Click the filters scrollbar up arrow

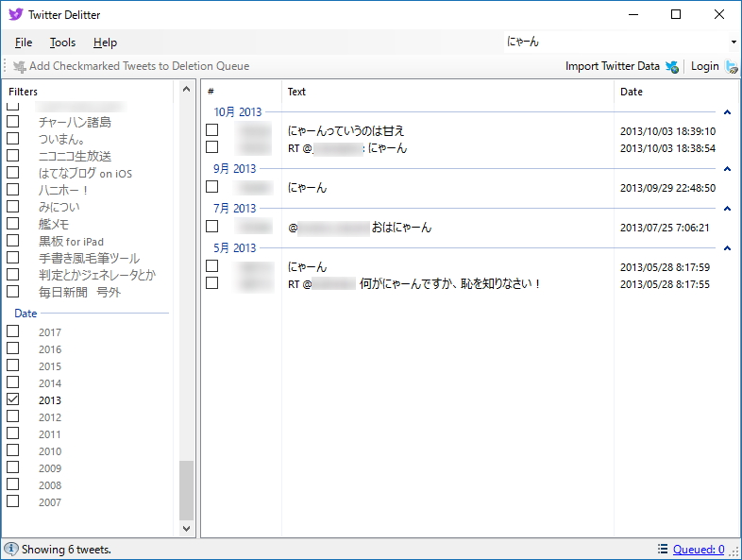pyautogui.click(x=187, y=90)
